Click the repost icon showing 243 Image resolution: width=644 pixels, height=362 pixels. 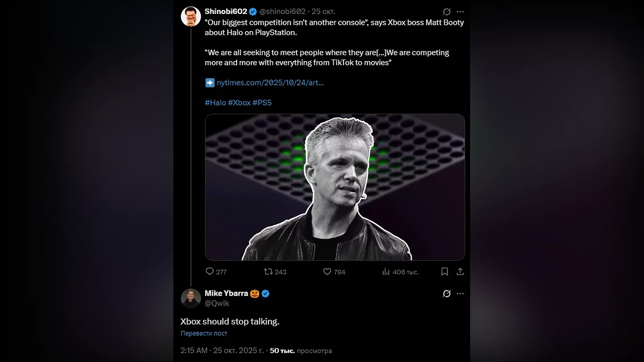point(268,272)
